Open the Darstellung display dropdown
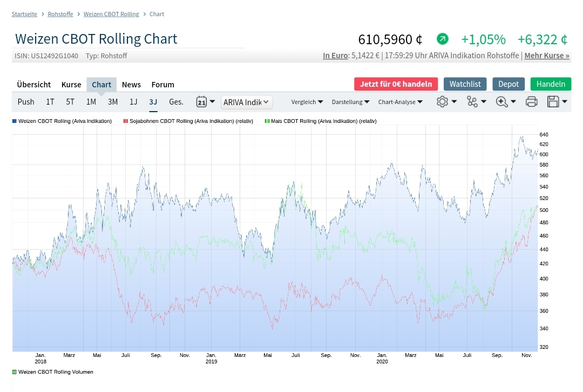Image resolution: width=583 pixels, height=392 pixels. [x=350, y=102]
